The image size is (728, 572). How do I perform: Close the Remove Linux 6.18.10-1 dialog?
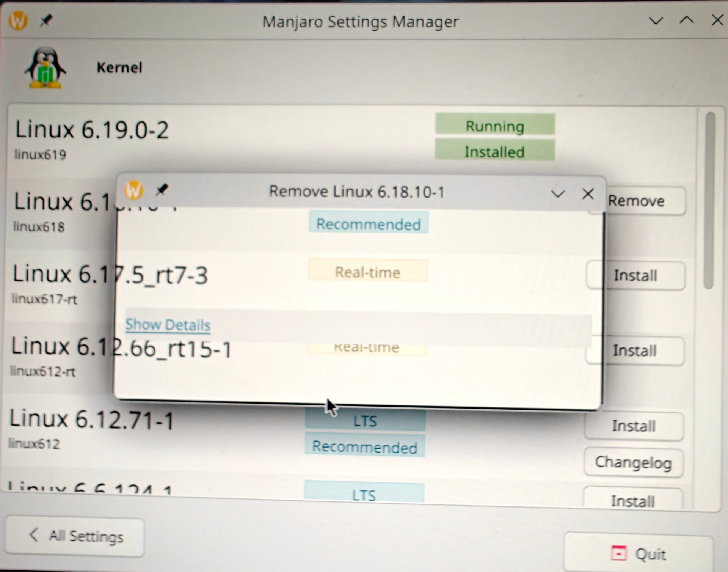pos(588,194)
